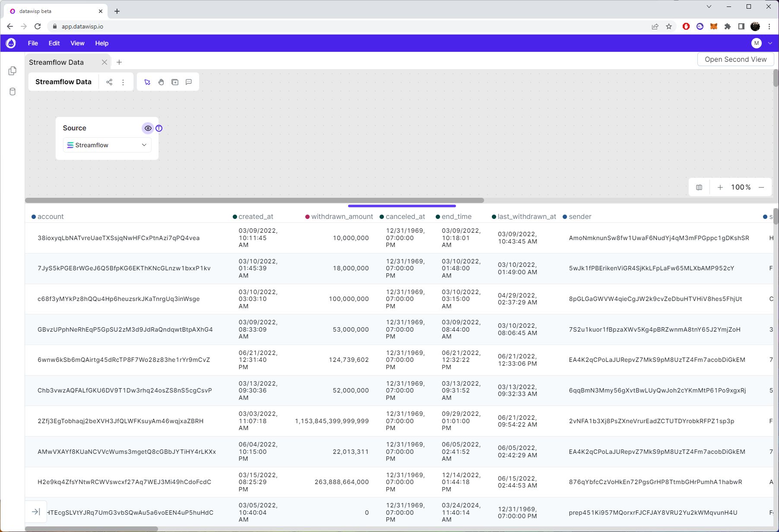Close the Streamflow Data tab
The image size is (779, 532).
coord(104,62)
